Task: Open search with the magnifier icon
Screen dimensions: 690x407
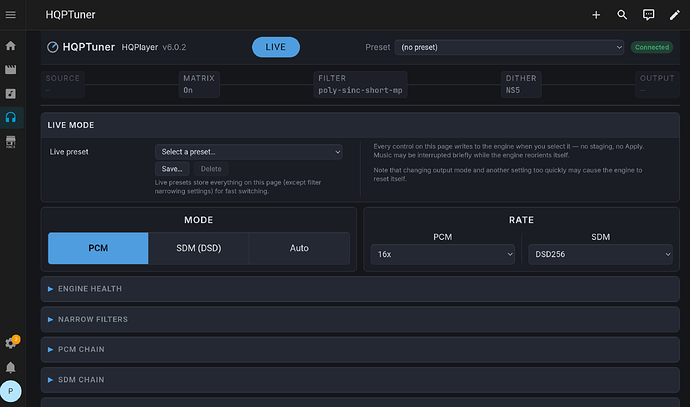Action: click(622, 15)
